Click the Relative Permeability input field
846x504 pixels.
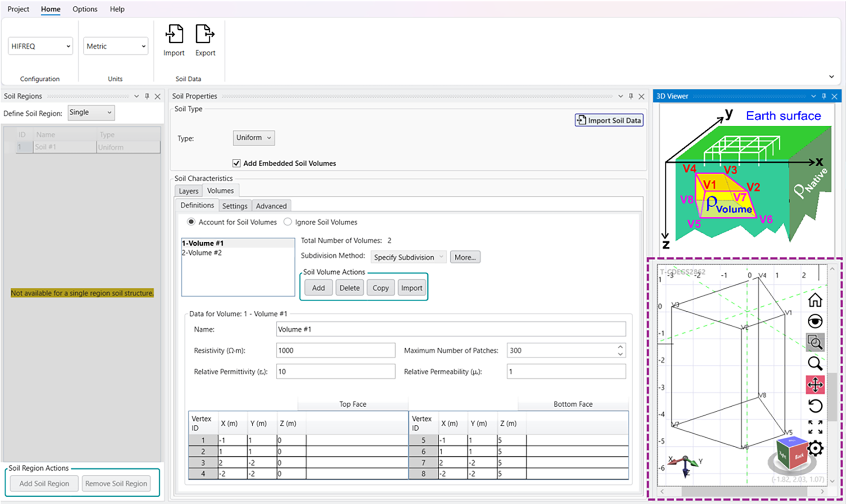pos(566,372)
